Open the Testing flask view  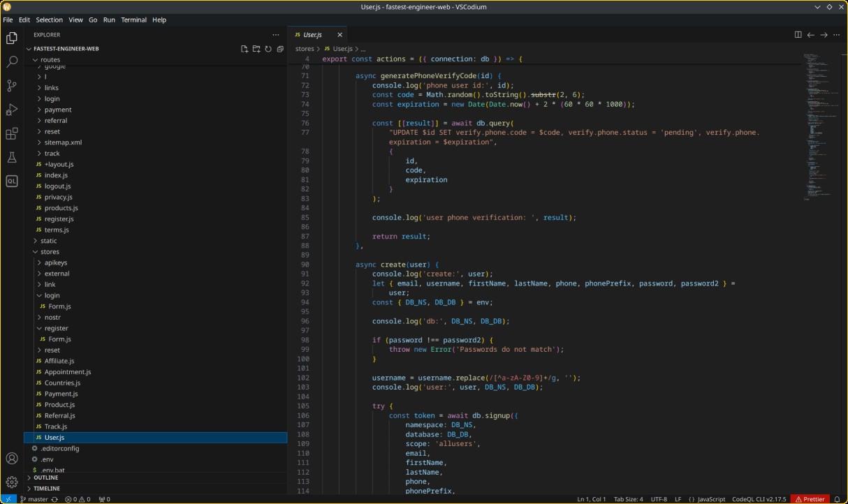[x=12, y=158]
